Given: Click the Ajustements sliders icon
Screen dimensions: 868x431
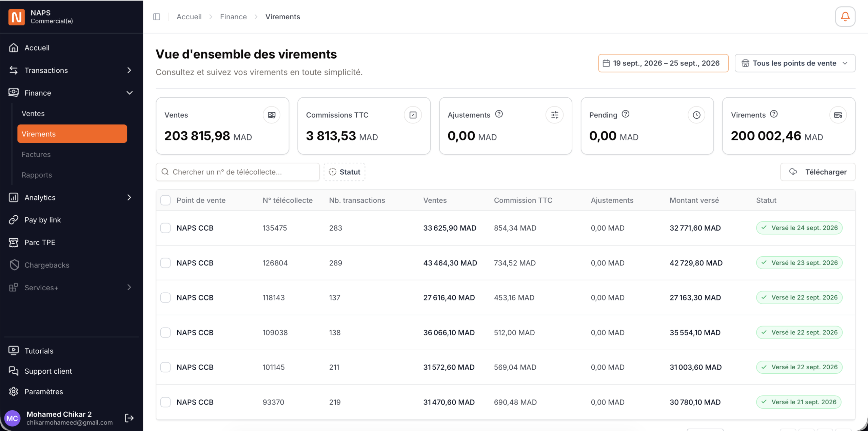Looking at the screenshot, I should (x=555, y=115).
